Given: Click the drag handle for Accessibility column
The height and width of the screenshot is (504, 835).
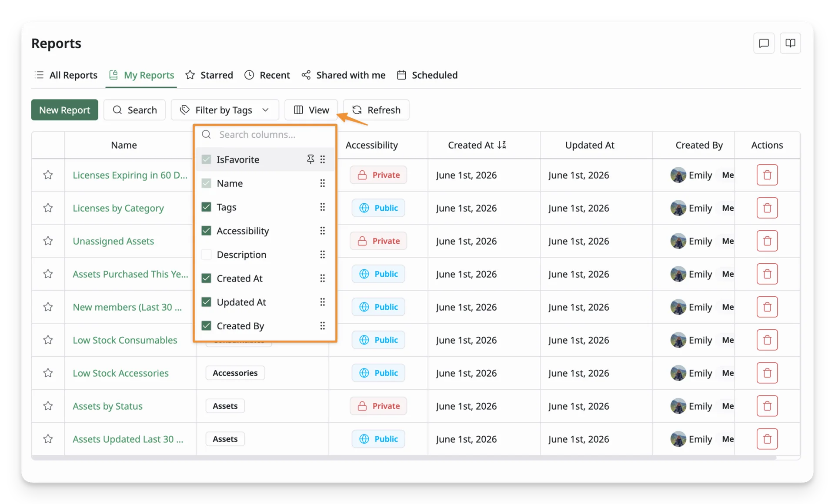Looking at the screenshot, I should point(322,230).
